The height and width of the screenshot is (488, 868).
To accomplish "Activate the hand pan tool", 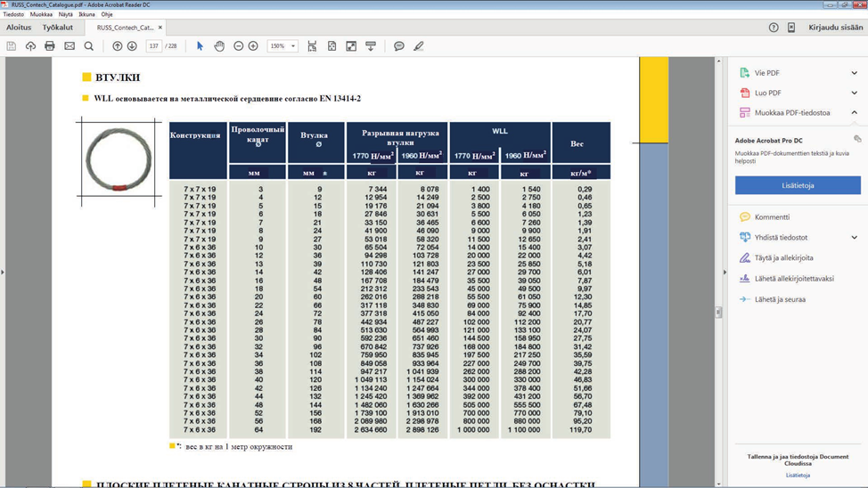I will point(219,46).
